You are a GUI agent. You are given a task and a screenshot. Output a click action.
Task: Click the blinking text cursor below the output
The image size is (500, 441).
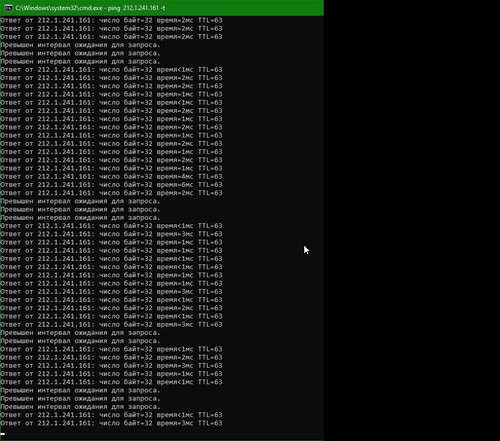[x=3, y=434]
